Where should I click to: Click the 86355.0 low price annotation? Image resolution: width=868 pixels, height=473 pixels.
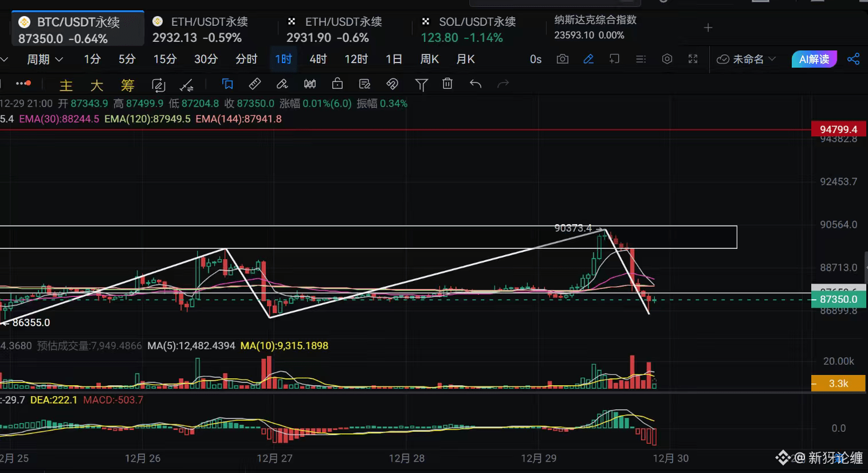(31, 323)
